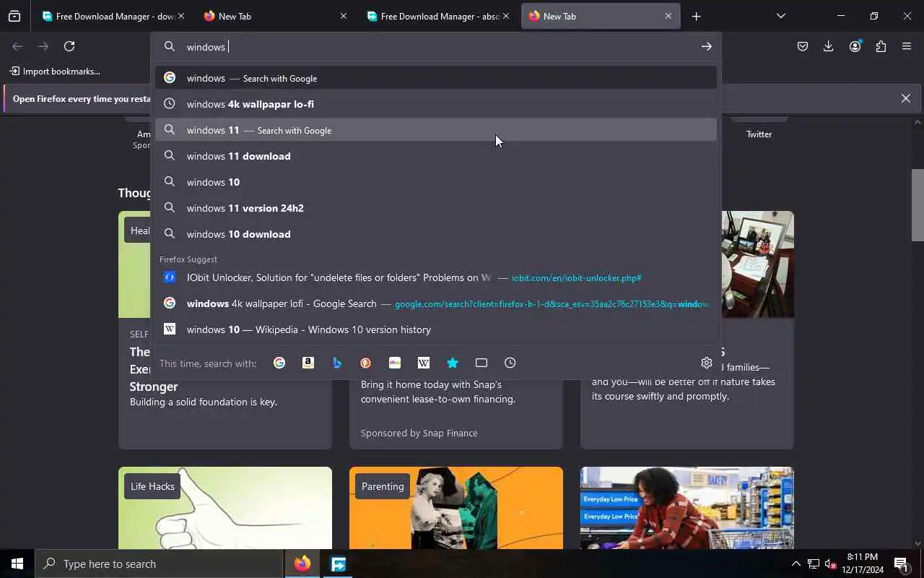Search this time with Amazon icon

[308, 363]
